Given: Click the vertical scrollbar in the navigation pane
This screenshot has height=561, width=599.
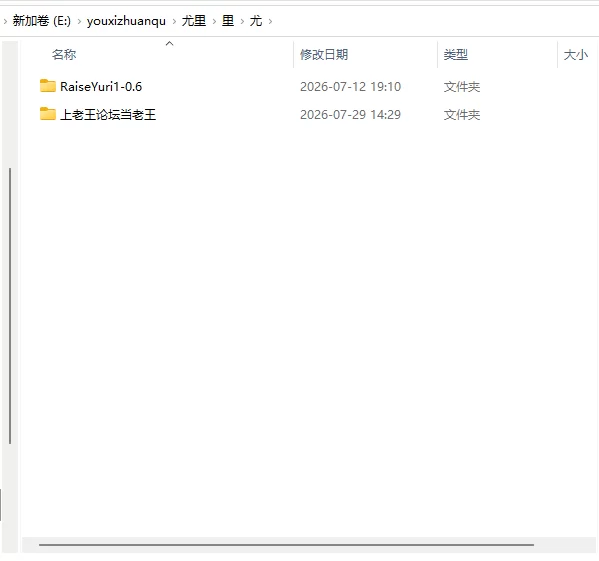Looking at the screenshot, I should coord(10,306).
